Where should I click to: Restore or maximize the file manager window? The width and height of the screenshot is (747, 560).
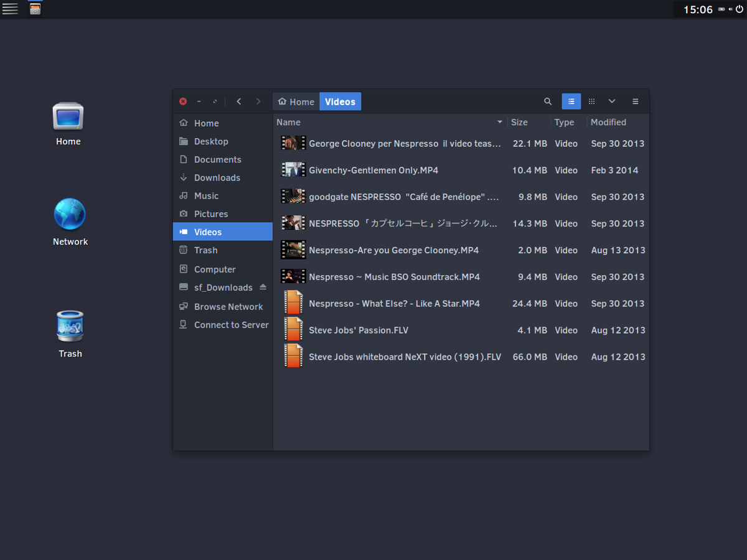215,101
